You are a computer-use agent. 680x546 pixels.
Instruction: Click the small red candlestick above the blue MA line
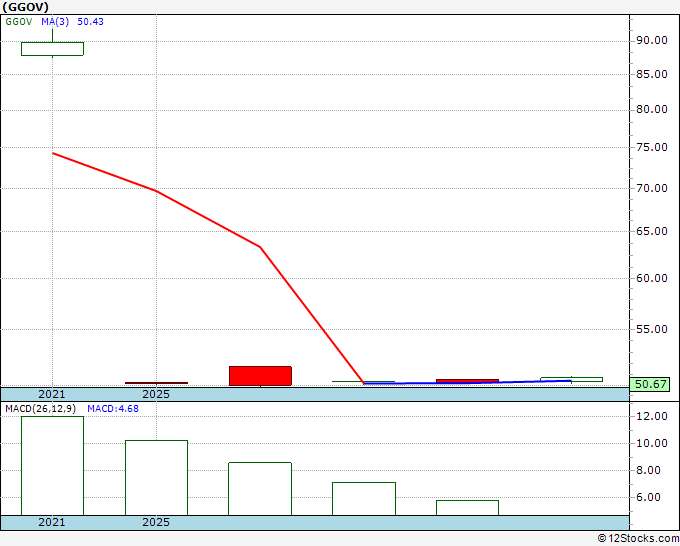coord(468,381)
